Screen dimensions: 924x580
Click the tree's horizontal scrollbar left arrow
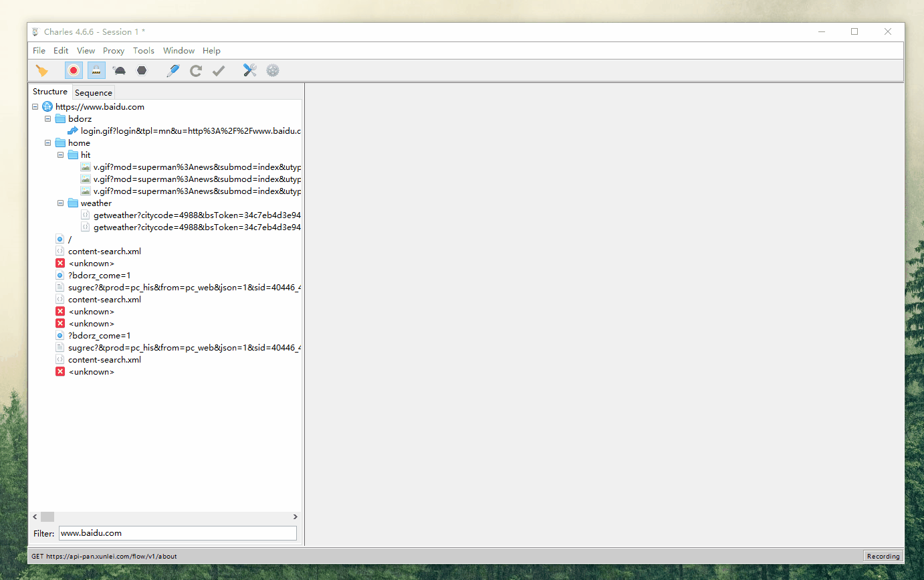pos(35,517)
